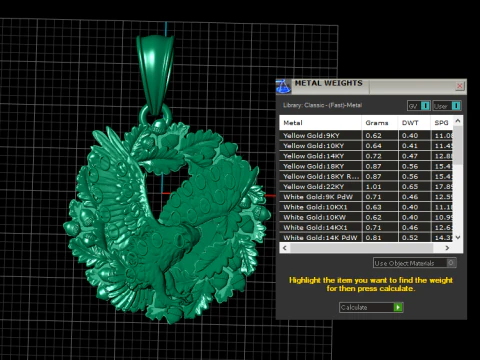
Task: Select the Yellow Gold:22KY row
Action: coord(366,187)
